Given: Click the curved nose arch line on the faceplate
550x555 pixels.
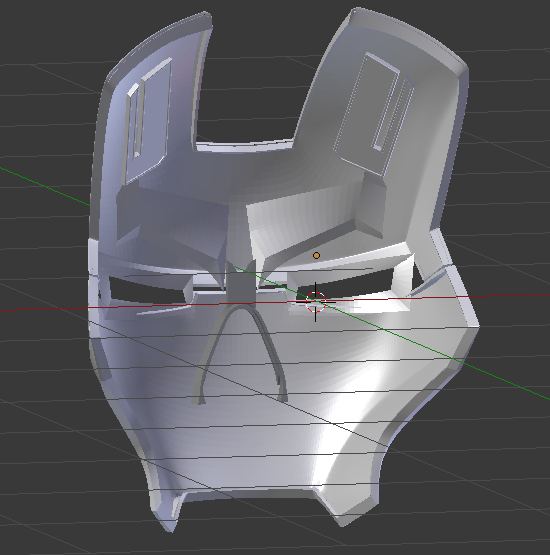Looking at the screenshot, I should coord(241,354).
